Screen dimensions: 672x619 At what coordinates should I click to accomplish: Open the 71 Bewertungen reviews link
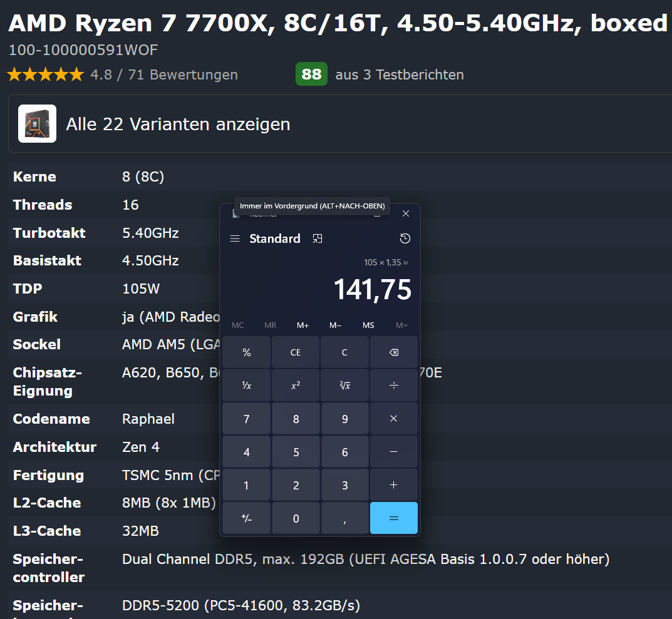coord(183,74)
